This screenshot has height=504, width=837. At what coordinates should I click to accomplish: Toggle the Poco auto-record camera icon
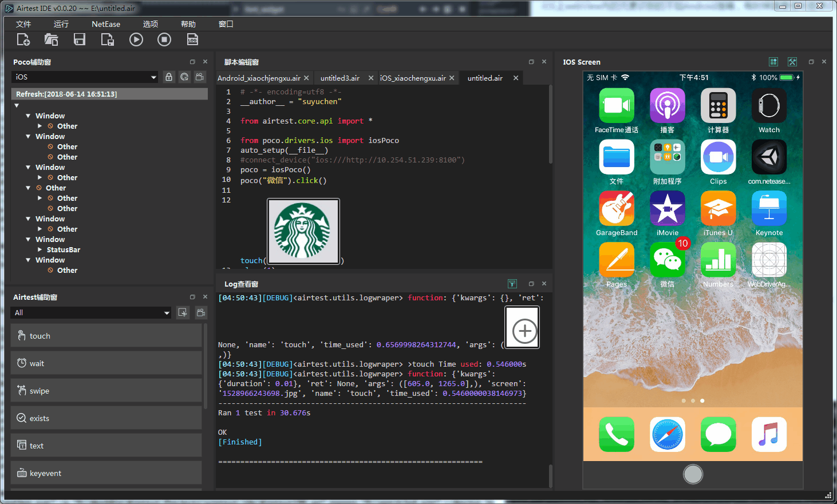200,77
